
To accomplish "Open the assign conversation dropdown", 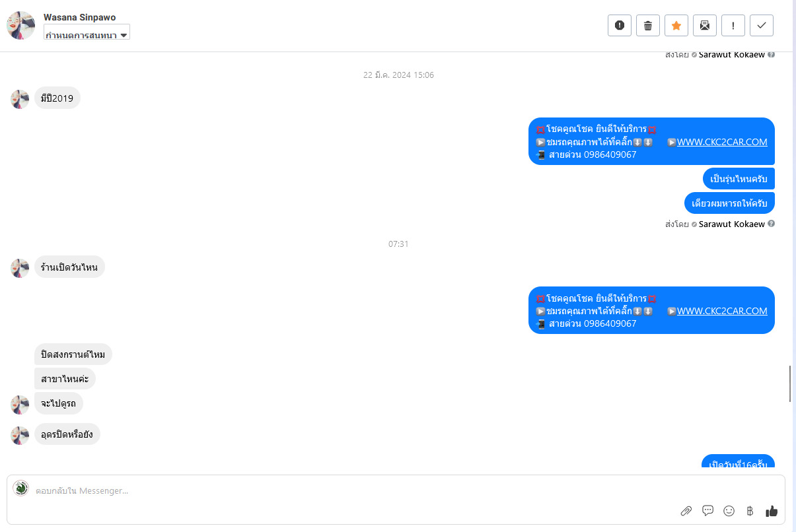I will [x=87, y=32].
